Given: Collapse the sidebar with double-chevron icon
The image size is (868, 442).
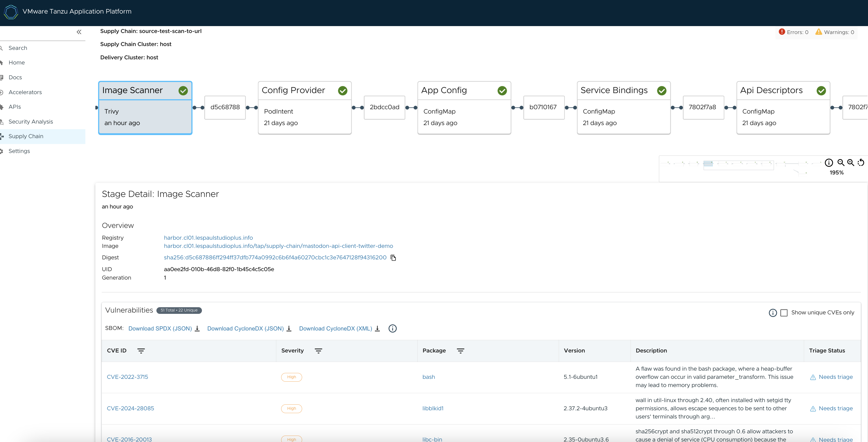Looking at the screenshot, I should click(x=79, y=32).
